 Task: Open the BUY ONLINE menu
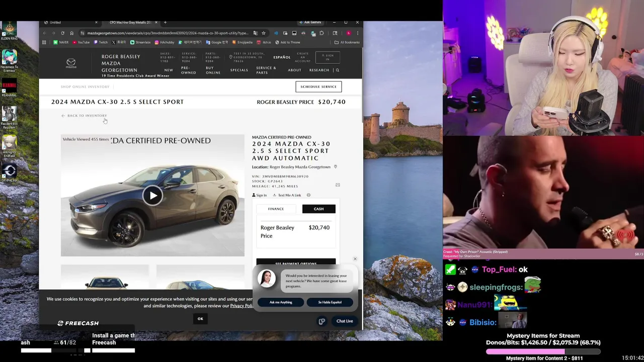click(x=213, y=70)
